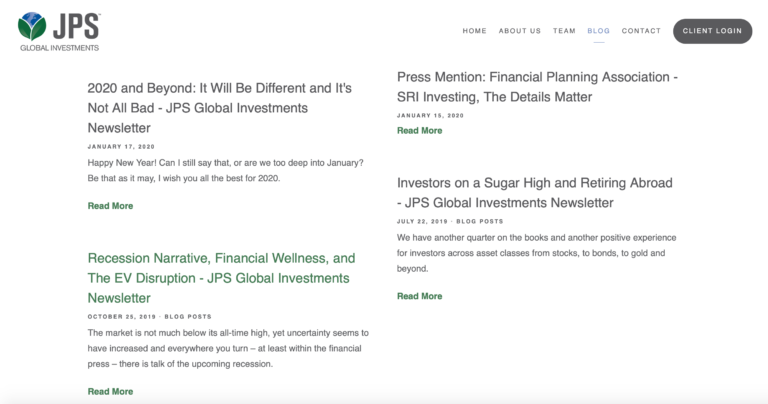Screen dimensions: 768x404
Task: Open '2020 and Beyond' newsletter title
Action: pos(219,108)
